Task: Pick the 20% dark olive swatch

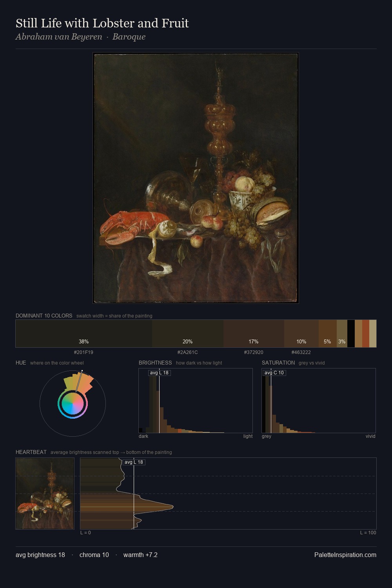Action: 188,334
